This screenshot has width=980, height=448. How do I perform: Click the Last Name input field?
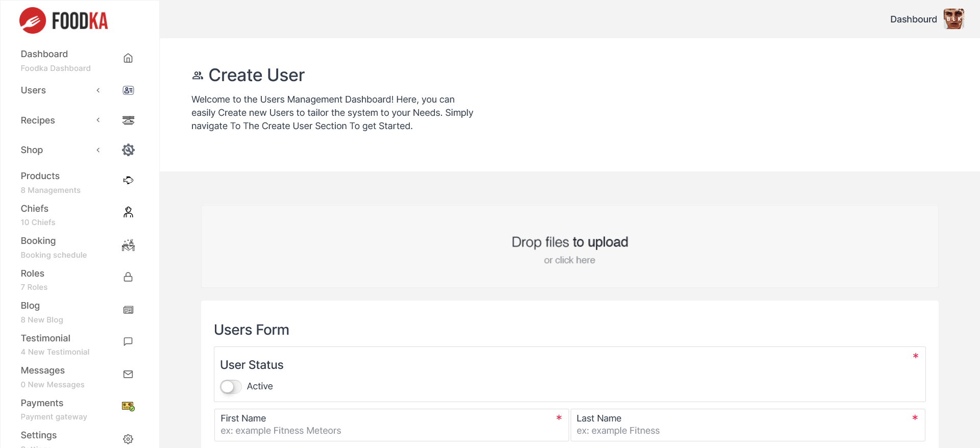747,431
